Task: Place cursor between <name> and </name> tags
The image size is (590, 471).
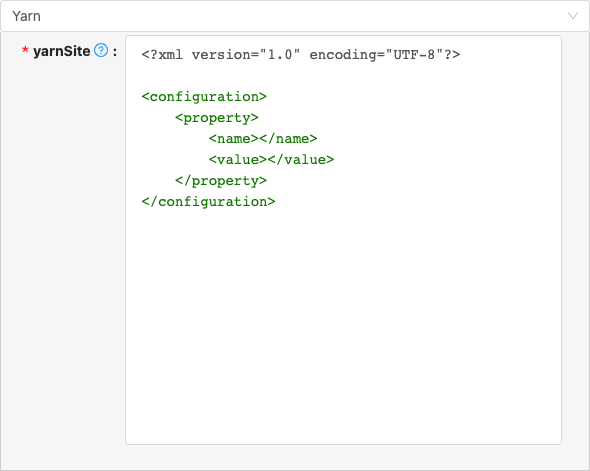Action: click(259, 139)
